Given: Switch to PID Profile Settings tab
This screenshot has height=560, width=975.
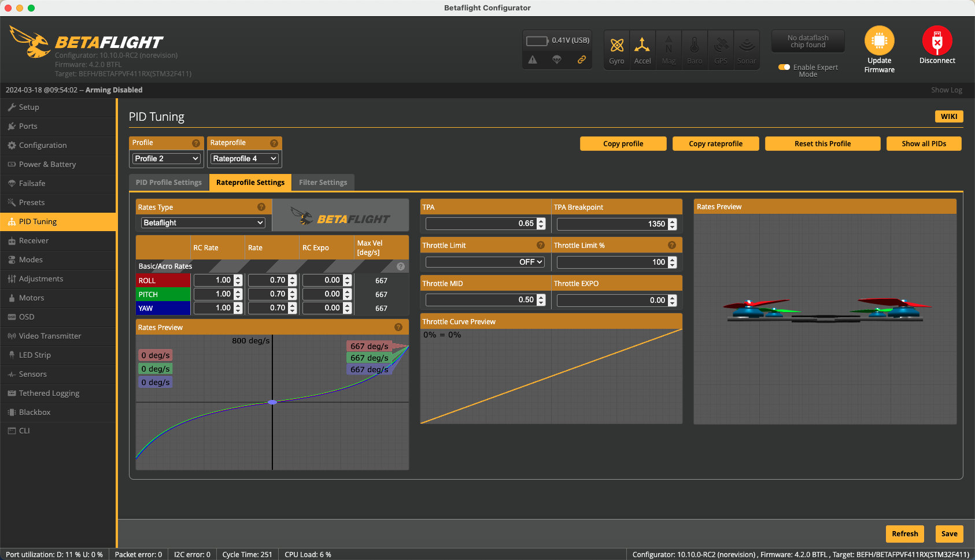Looking at the screenshot, I should (169, 182).
